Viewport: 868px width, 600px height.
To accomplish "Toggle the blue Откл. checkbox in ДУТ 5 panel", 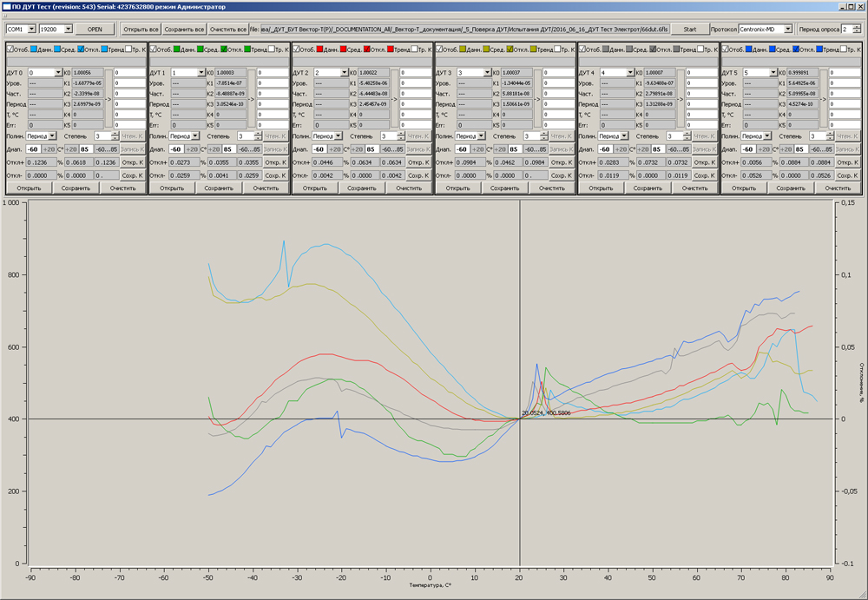I will 795,49.
